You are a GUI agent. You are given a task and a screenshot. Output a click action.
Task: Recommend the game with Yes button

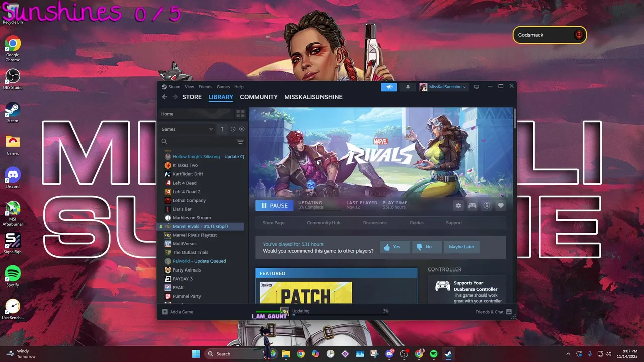394,247
